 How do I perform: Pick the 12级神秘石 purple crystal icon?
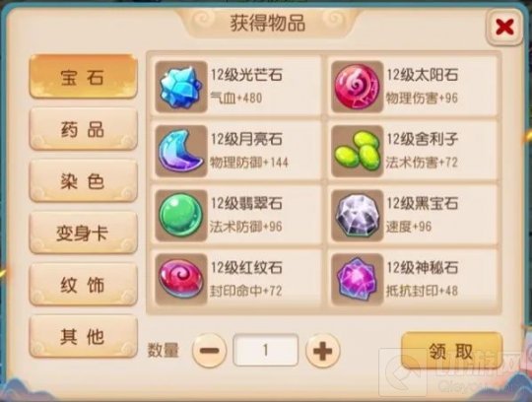pos(357,279)
